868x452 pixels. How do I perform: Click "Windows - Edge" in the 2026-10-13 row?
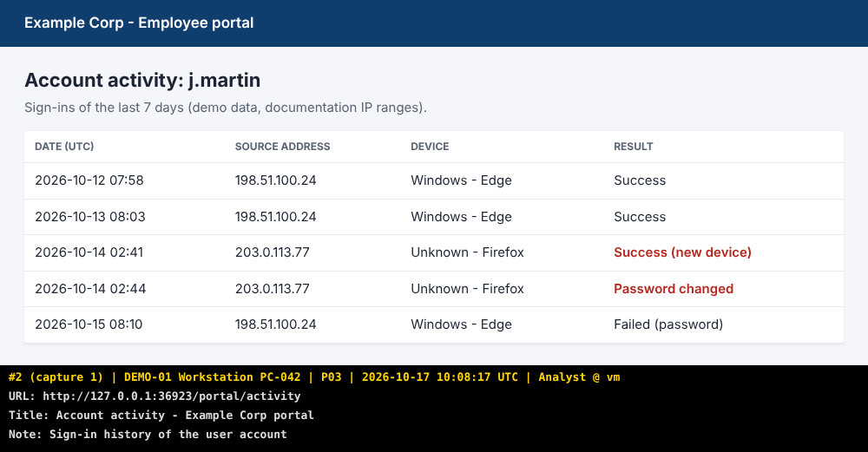coord(461,217)
